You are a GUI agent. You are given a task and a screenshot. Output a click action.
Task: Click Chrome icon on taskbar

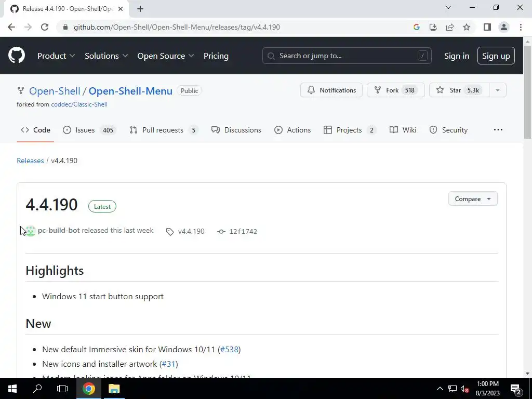(x=88, y=389)
